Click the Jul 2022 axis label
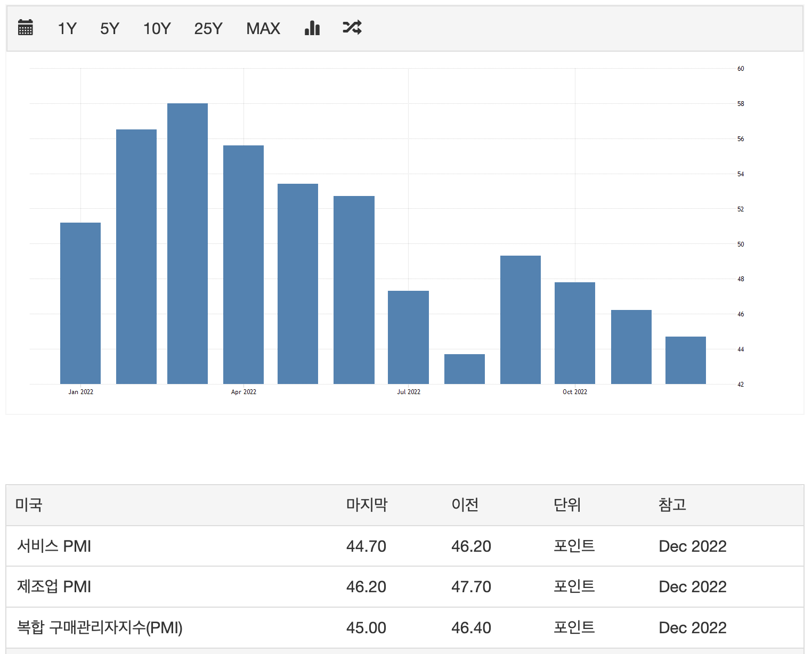812x654 pixels. click(409, 392)
